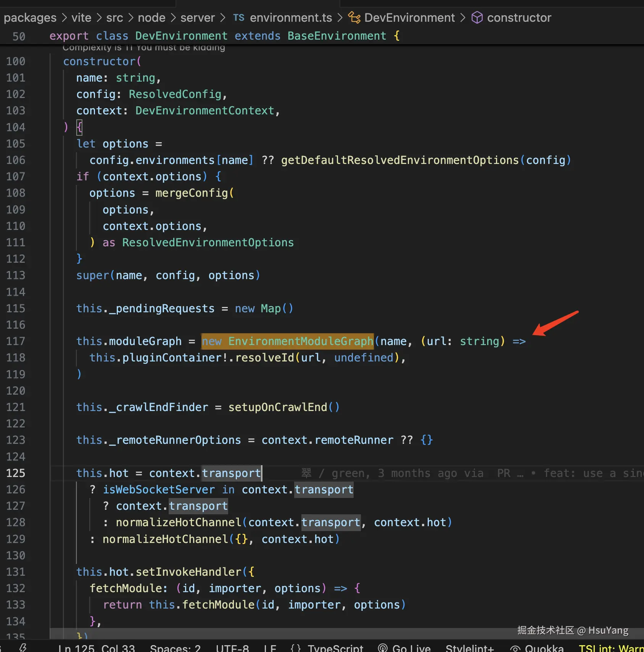Click getDefaultResolvedEnvironmentOptions function call
Screen dimensions: 644x652
pyautogui.click(x=400, y=160)
